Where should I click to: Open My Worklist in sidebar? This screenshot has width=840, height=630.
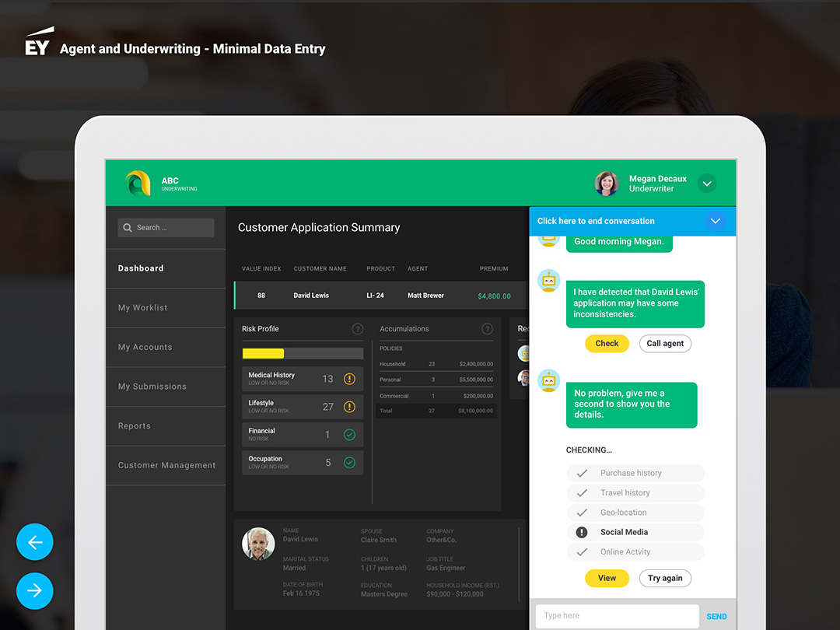[143, 308]
